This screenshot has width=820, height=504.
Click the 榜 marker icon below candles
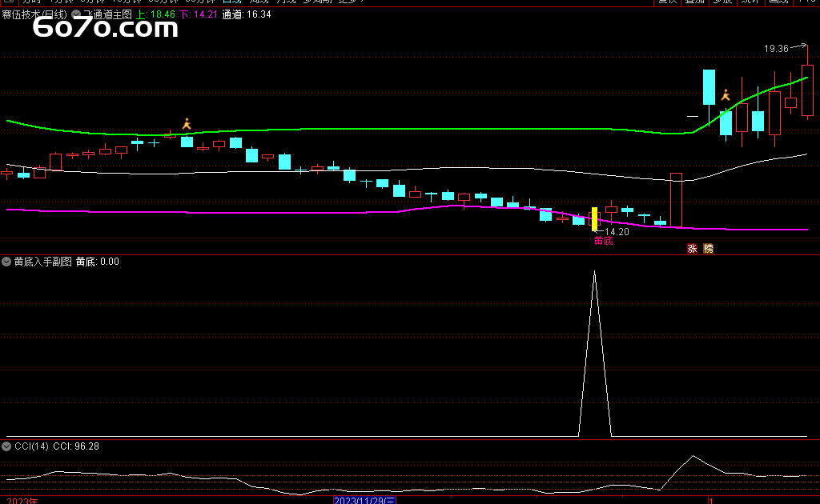(708, 249)
